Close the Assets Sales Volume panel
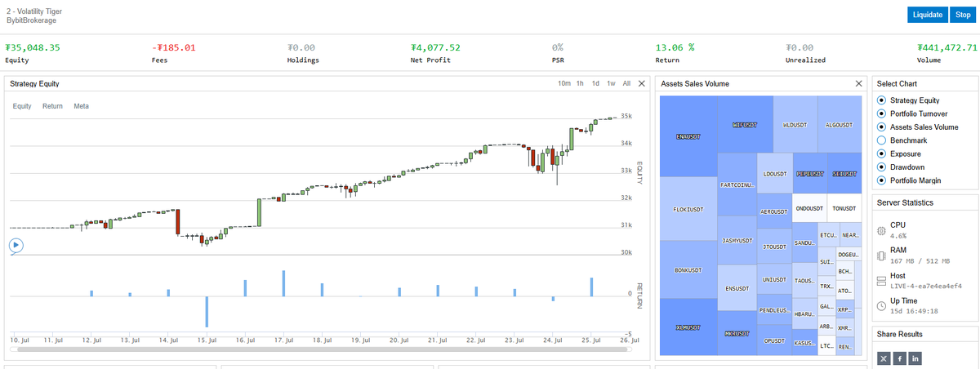This screenshot has height=369, width=980. (x=858, y=83)
